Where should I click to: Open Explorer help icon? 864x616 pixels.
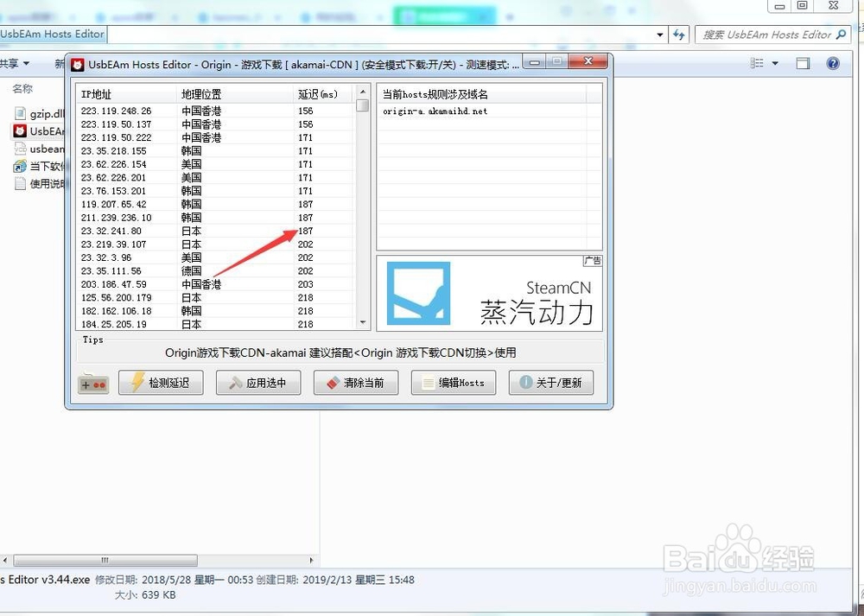coord(833,63)
